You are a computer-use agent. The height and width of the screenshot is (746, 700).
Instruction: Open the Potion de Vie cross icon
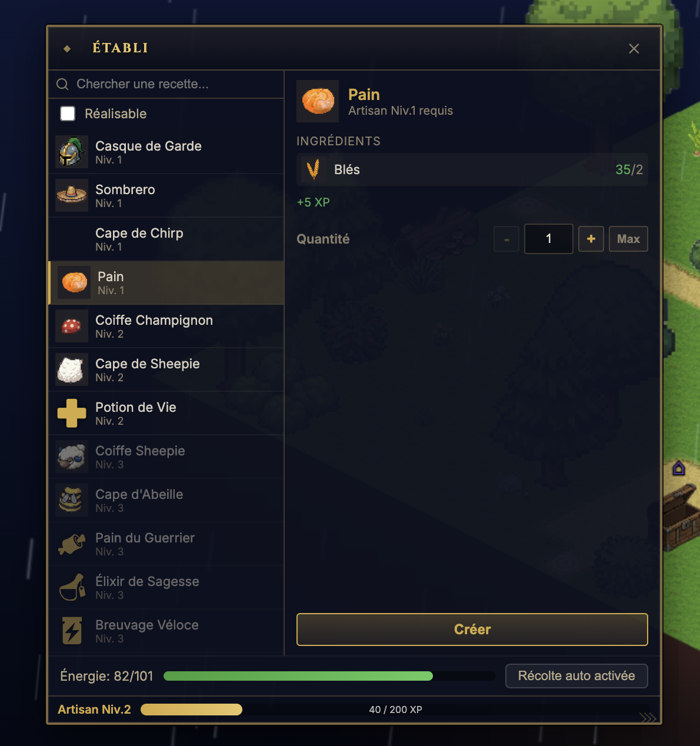click(72, 413)
